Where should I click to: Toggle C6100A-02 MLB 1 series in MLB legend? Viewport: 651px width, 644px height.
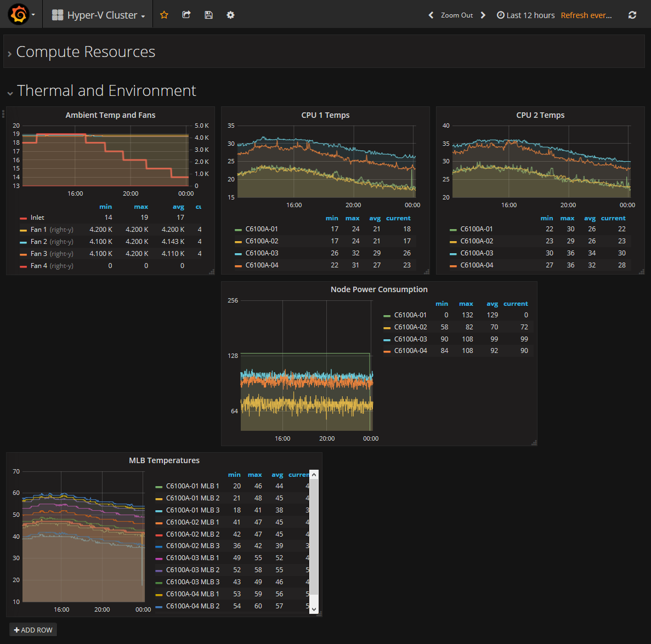[x=193, y=522]
